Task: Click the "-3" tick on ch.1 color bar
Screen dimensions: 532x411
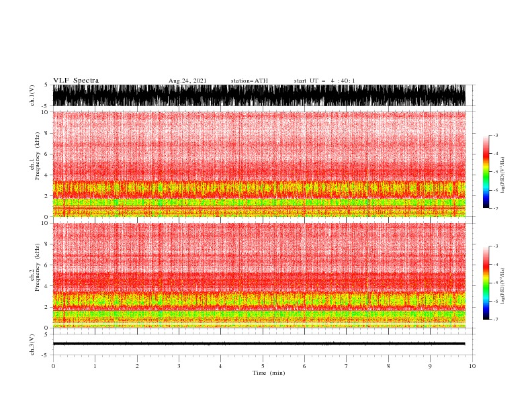Action: (x=495, y=135)
